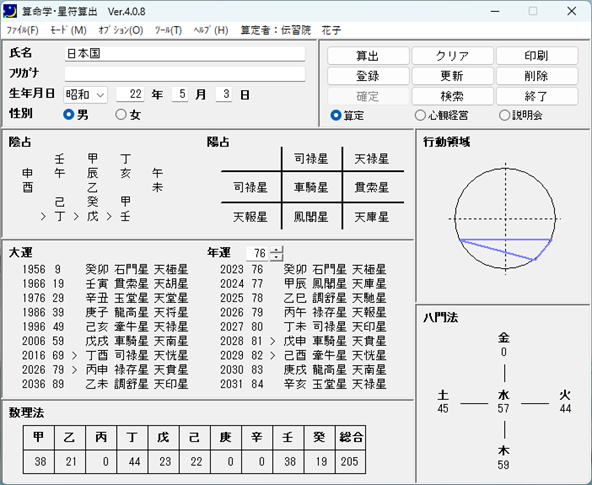Open the ヘルプ(H) menu
The image size is (592, 485).
[x=211, y=30]
